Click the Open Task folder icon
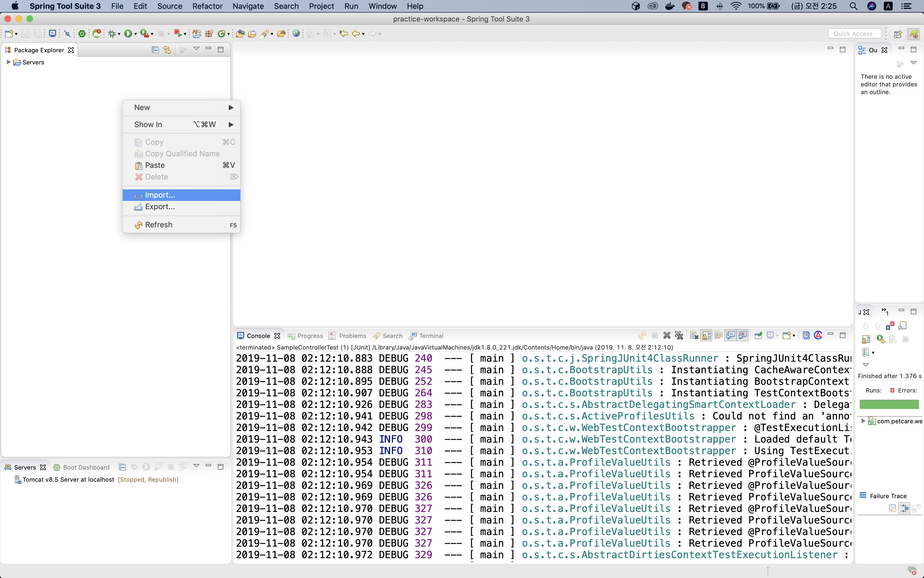This screenshot has width=924, height=578. point(252,34)
